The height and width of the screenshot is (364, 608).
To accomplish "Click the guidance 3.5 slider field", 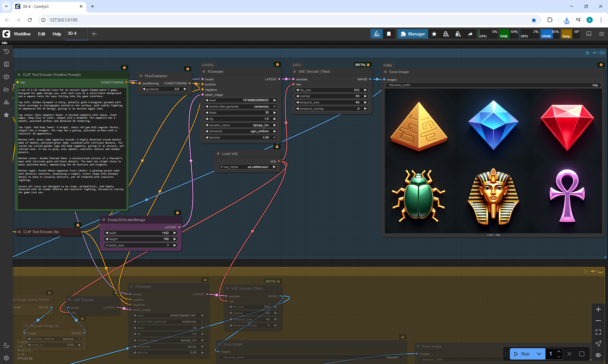I will (x=165, y=89).
